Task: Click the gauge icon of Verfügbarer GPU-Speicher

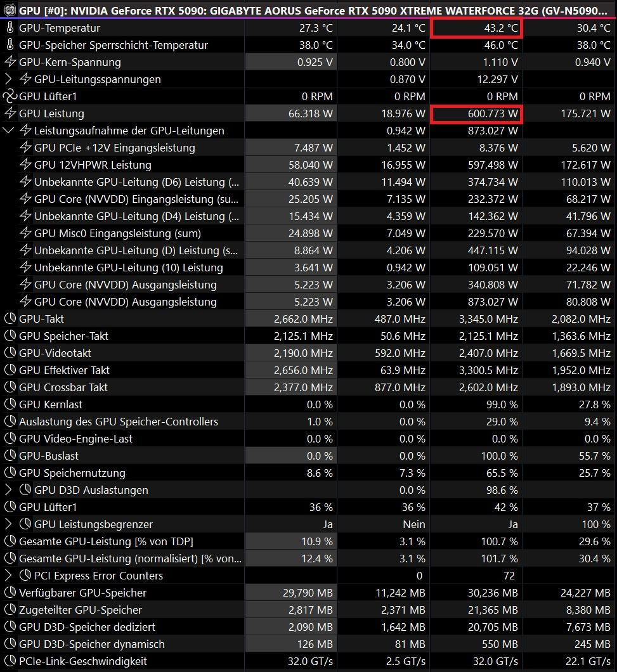Action: [x=10, y=593]
